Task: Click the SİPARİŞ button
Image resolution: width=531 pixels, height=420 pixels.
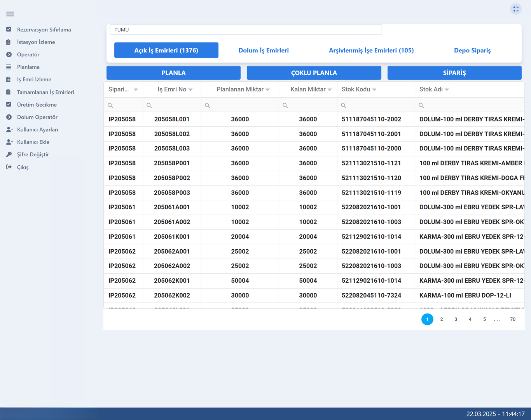Action: [454, 73]
